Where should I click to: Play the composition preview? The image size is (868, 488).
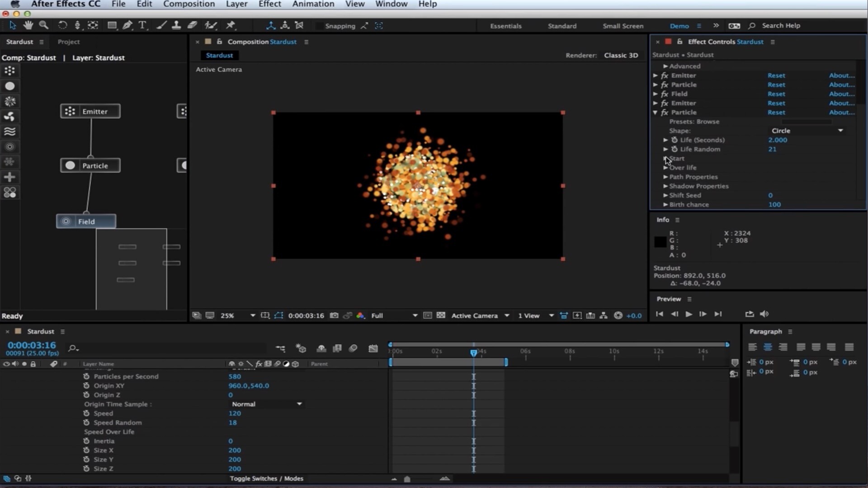click(x=689, y=314)
